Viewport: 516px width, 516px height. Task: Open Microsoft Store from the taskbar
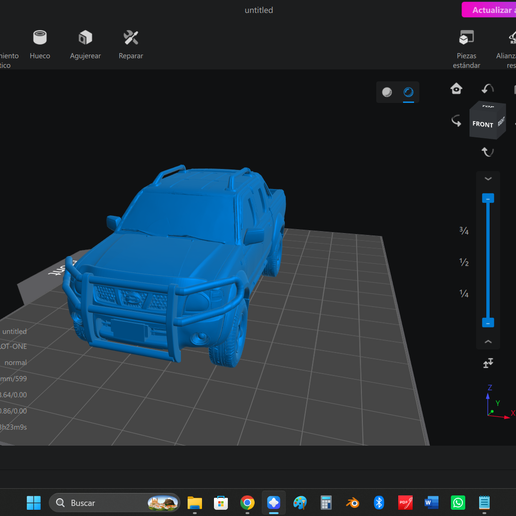tap(221, 503)
